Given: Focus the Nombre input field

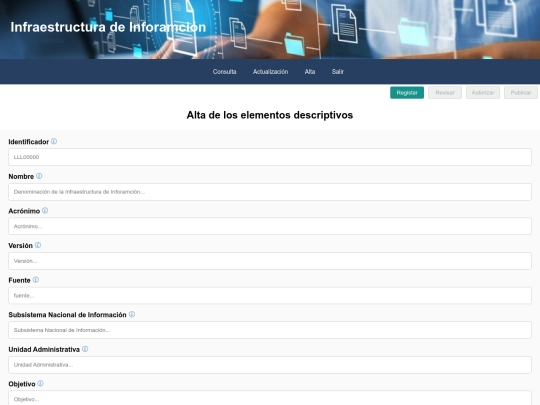Looking at the screenshot, I should (270, 192).
